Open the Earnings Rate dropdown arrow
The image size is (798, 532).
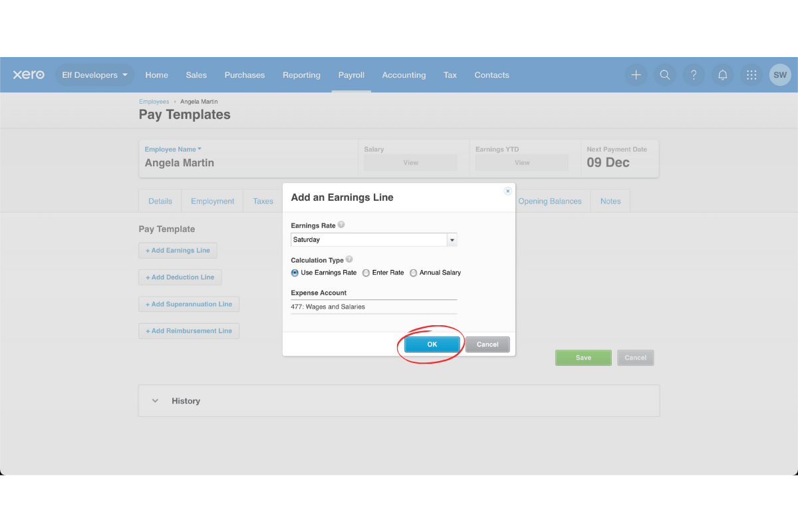tap(452, 240)
